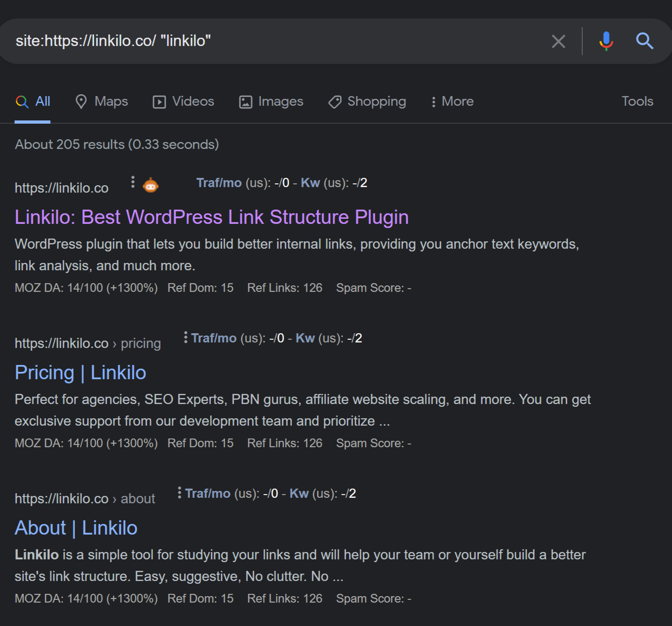Expand the More search categories menu

point(452,102)
